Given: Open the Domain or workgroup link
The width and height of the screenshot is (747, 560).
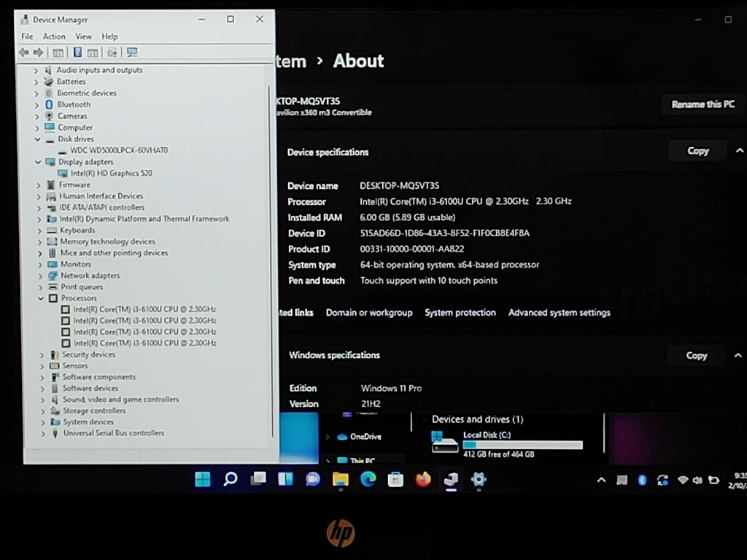Looking at the screenshot, I should (x=369, y=313).
